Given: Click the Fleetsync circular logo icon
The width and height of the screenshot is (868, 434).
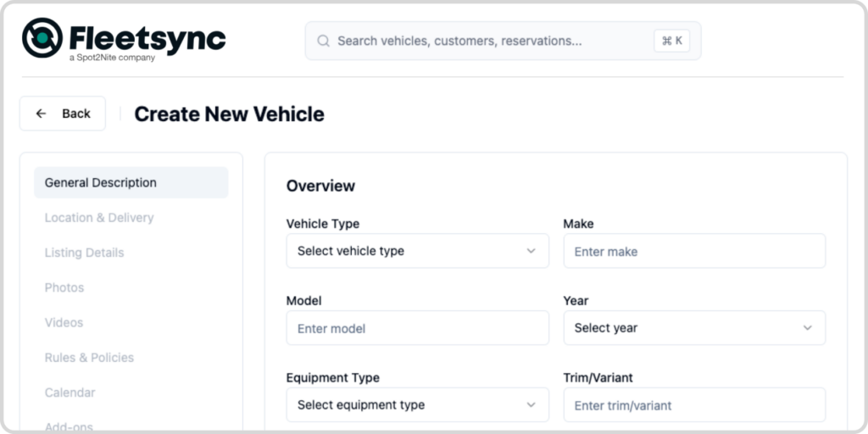Looking at the screenshot, I should pos(42,37).
